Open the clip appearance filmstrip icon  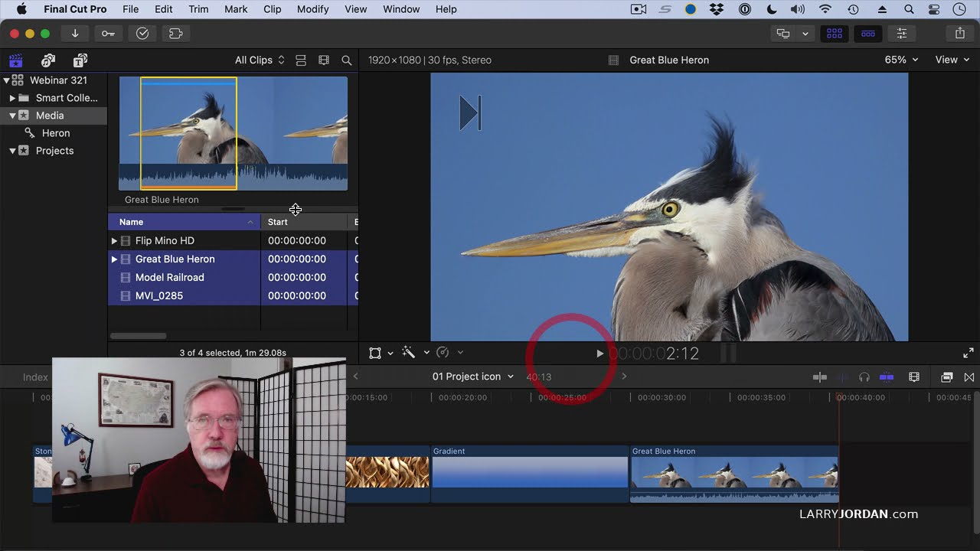pyautogui.click(x=324, y=60)
